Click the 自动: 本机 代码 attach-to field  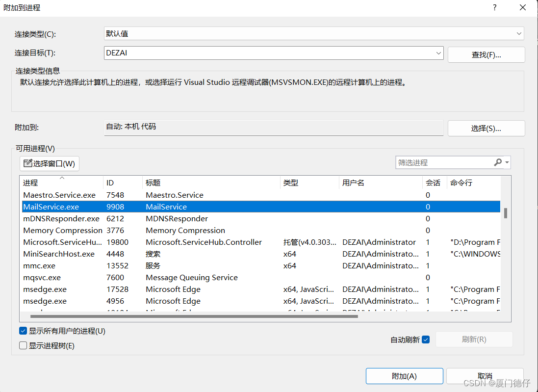click(274, 128)
